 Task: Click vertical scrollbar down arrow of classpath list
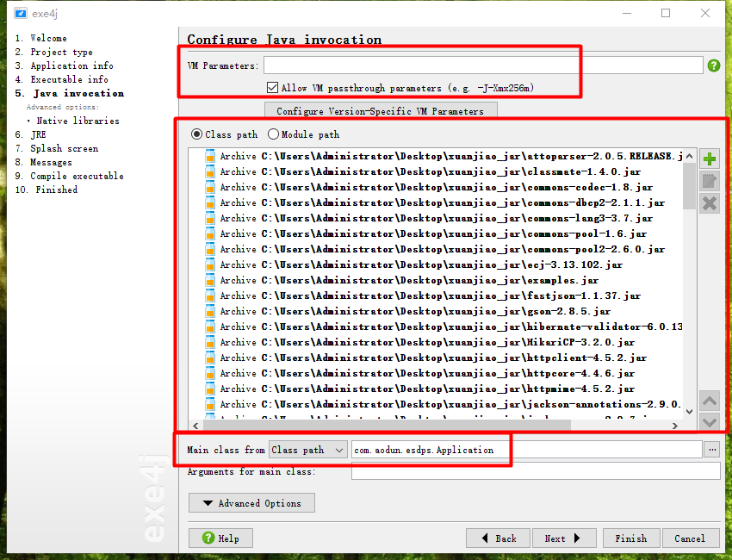pyautogui.click(x=689, y=412)
